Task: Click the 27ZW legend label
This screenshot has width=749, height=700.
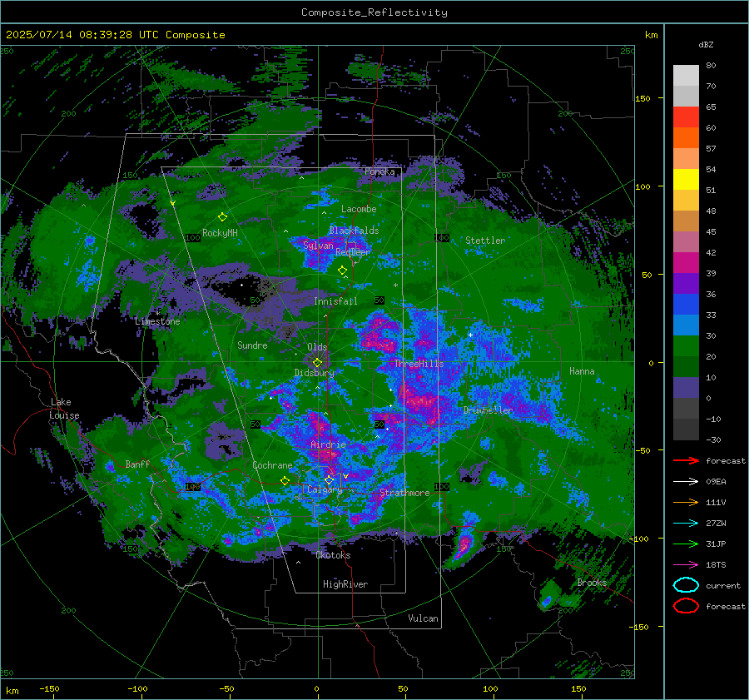Action: [716, 524]
